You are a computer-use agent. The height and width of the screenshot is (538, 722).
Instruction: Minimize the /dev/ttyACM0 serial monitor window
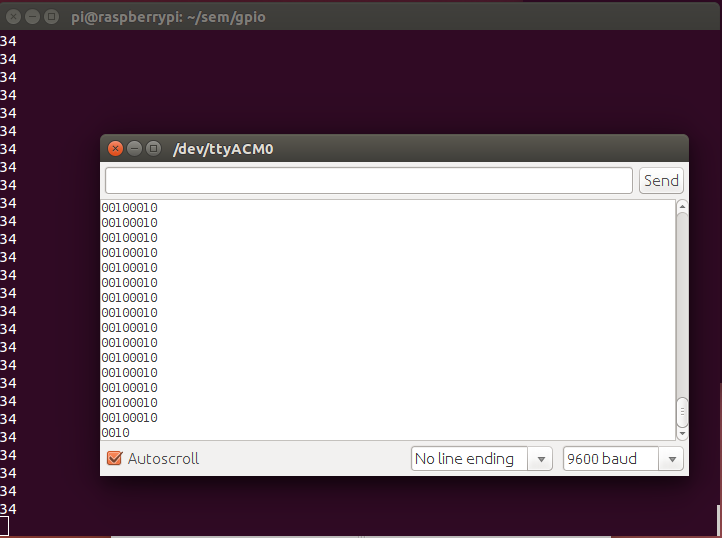[134, 148]
